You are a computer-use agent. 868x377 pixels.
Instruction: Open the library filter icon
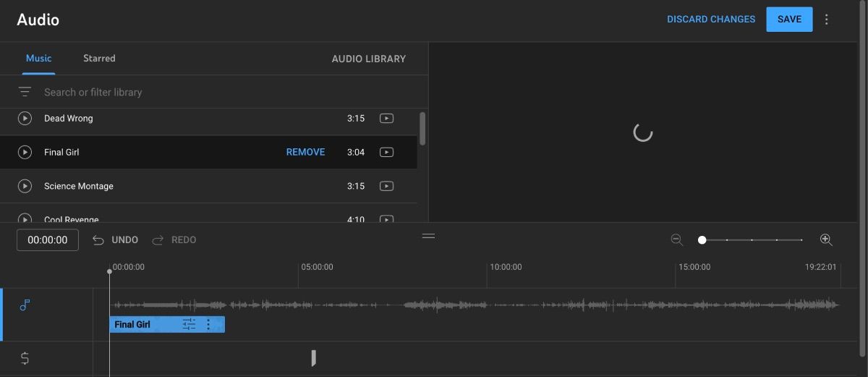25,92
